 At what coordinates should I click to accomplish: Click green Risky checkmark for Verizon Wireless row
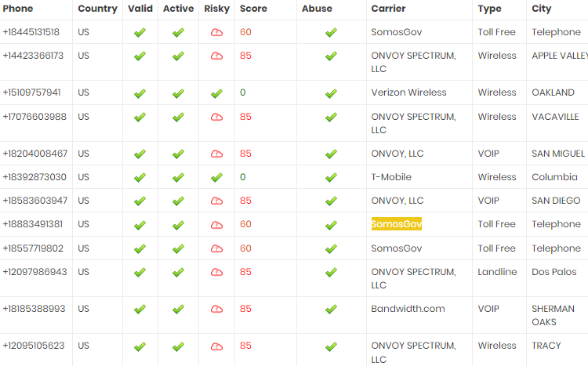(216, 93)
